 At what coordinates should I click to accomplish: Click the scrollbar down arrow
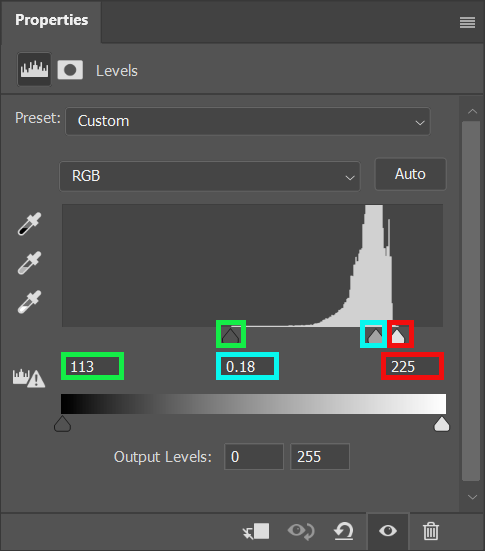click(472, 497)
